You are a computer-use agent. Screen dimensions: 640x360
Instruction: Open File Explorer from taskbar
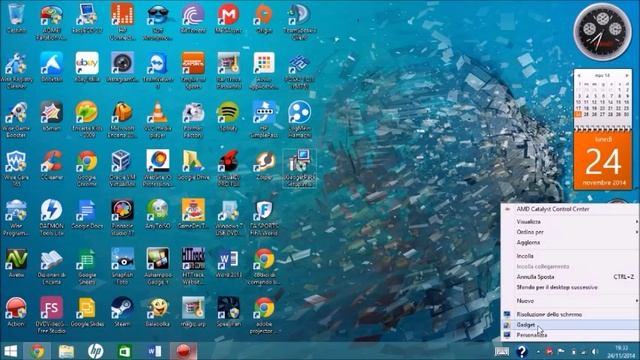tap(66, 351)
